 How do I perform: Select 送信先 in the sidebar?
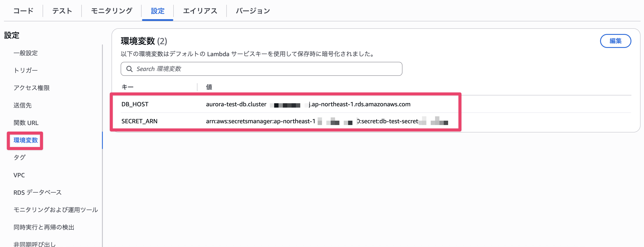(x=22, y=105)
